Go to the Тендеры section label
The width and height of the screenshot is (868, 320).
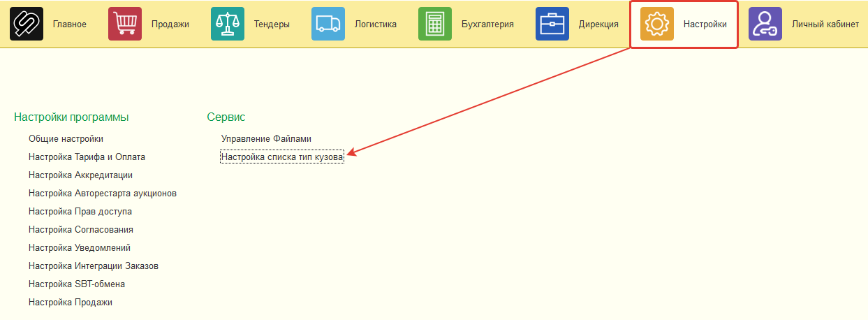272,24
